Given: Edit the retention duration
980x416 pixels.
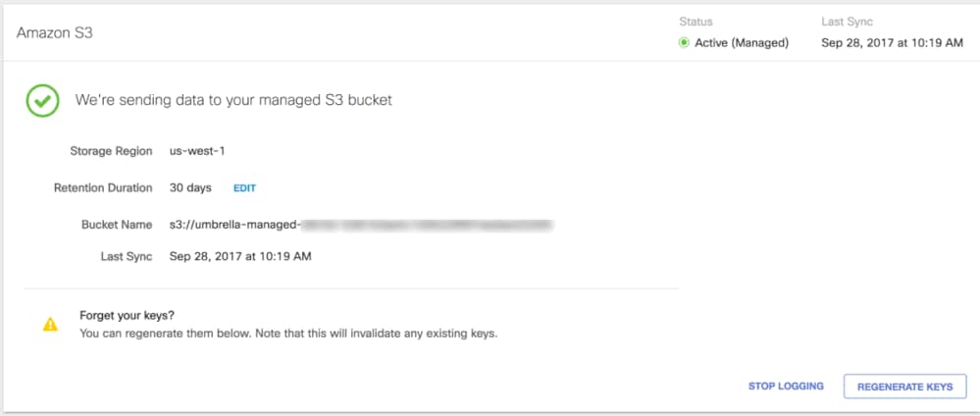Looking at the screenshot, I should 244,187.
